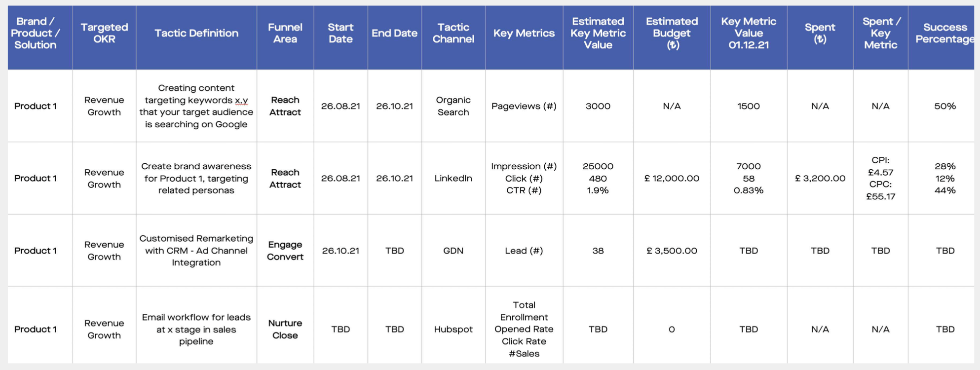This screenshot has height=370, width=980.
Task: Select the Hubspot channel cell
Action: (x=453, y=329)
